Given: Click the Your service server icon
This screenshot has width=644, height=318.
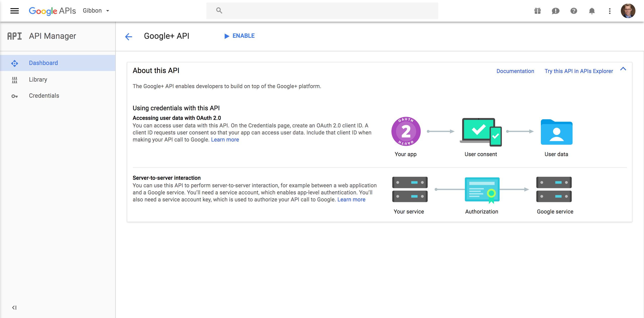Looking at the screenshot, I should click(x=410, y=189).
